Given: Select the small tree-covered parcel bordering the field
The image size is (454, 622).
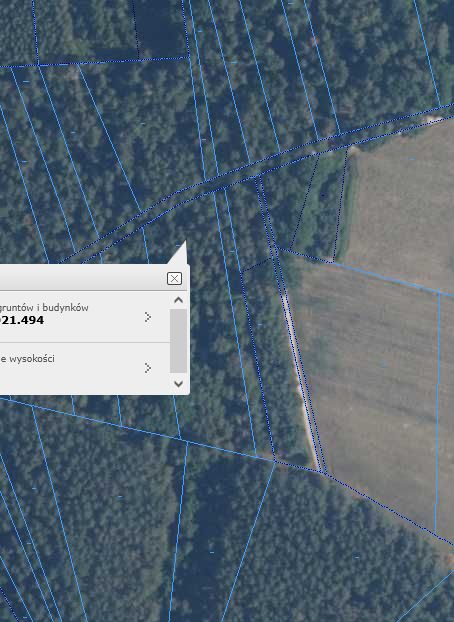Looking at the screenshot, I should pyautogui.click(x=321, y=202).
